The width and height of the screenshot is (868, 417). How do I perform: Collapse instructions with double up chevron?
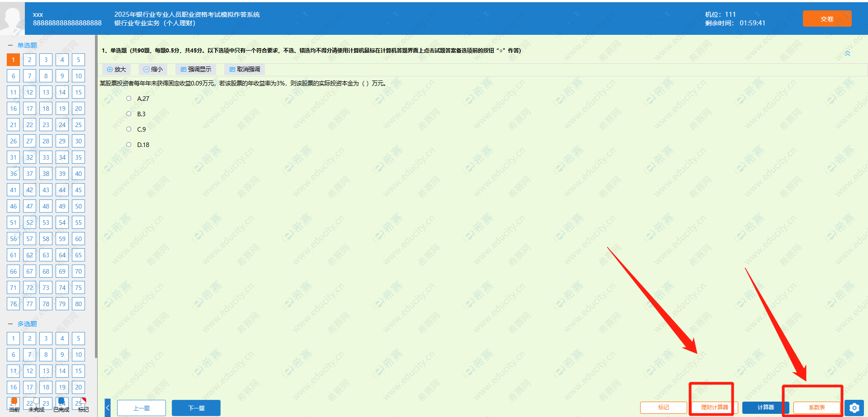pyautogui.click(x=848, y=53)
